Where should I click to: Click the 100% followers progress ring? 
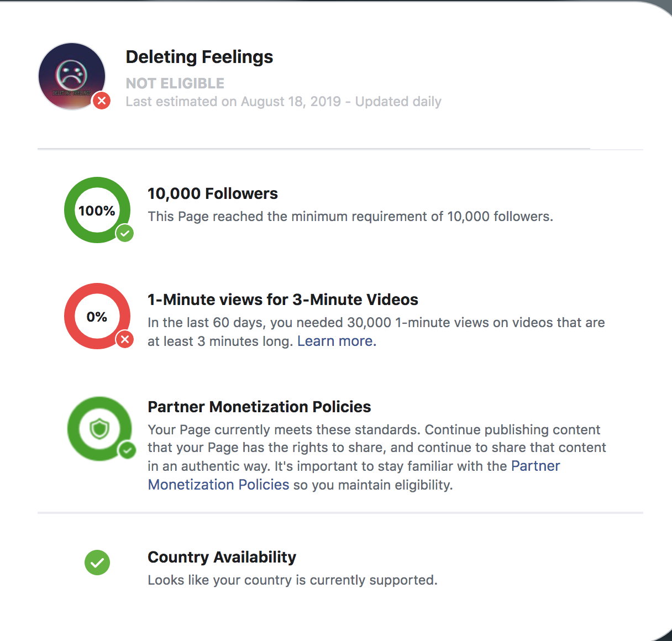97,211
